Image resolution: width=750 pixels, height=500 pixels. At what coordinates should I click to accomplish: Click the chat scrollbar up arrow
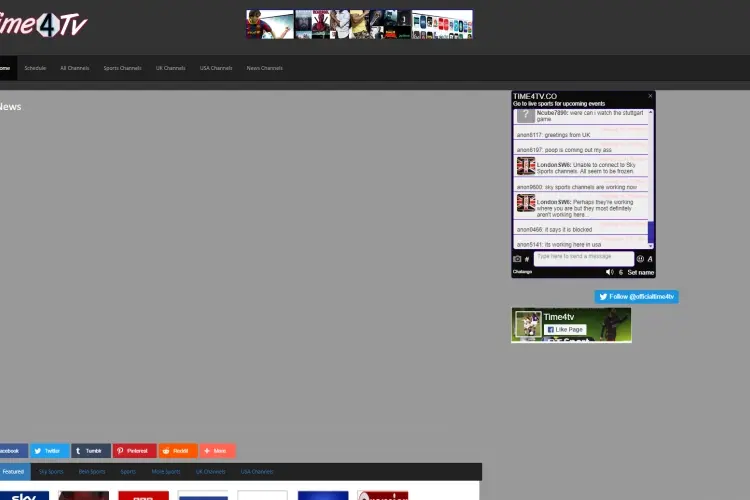tap(651, 112)
